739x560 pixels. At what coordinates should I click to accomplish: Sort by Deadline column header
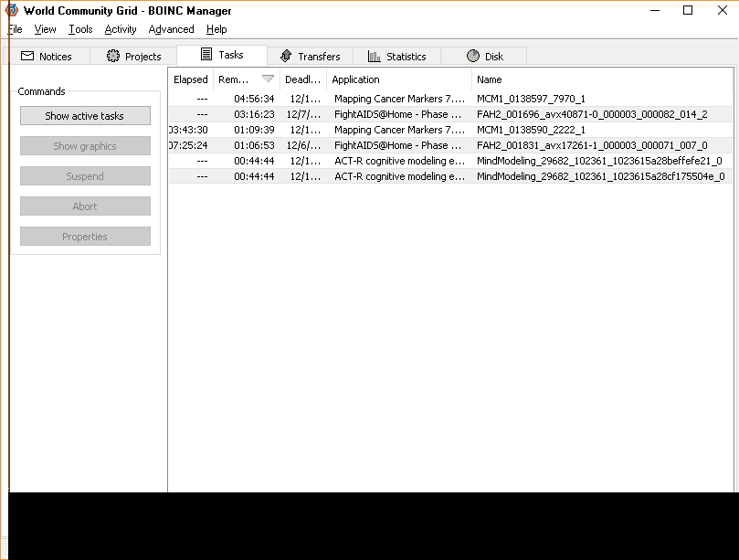tap(303, 79)
